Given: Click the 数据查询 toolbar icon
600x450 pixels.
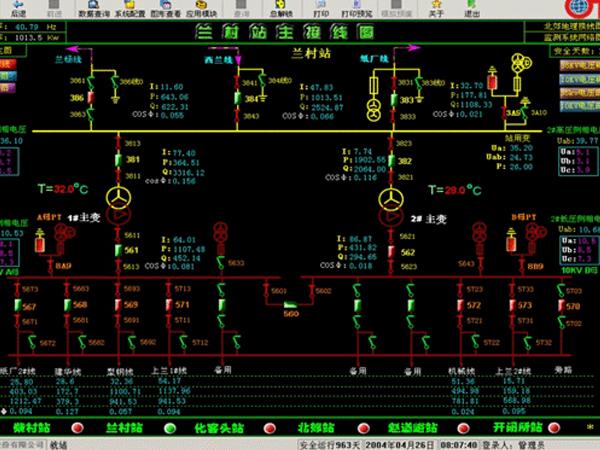Looking at the screenshot, I should 94,10.
